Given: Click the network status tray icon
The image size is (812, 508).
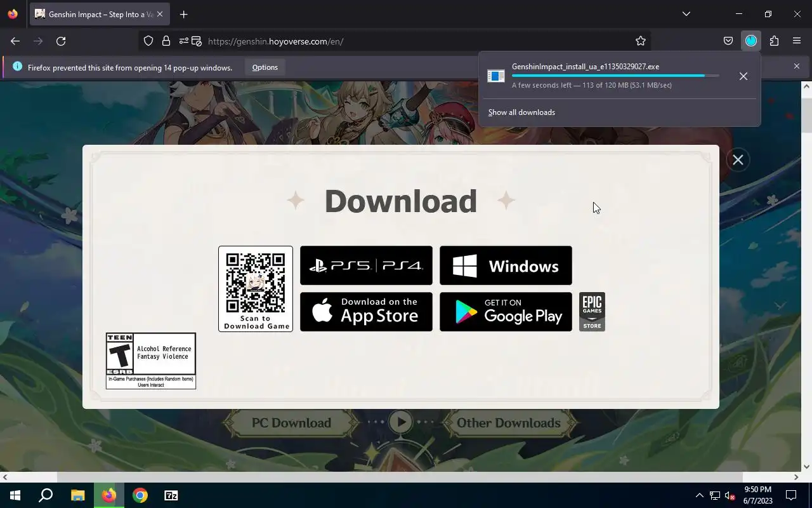Looking at the screenshot, I should pyautogui.click(x=715, y=496).
